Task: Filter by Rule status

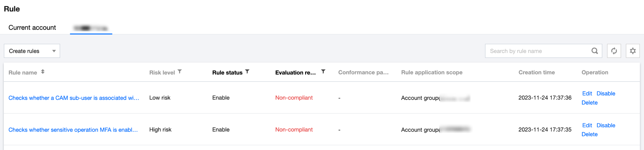Action: pos(247,72)
